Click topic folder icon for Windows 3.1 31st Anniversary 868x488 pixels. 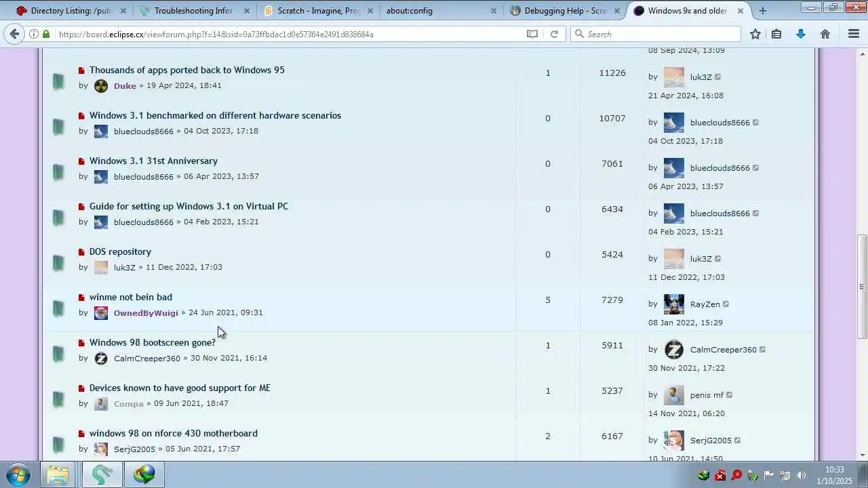click(58, 172)
